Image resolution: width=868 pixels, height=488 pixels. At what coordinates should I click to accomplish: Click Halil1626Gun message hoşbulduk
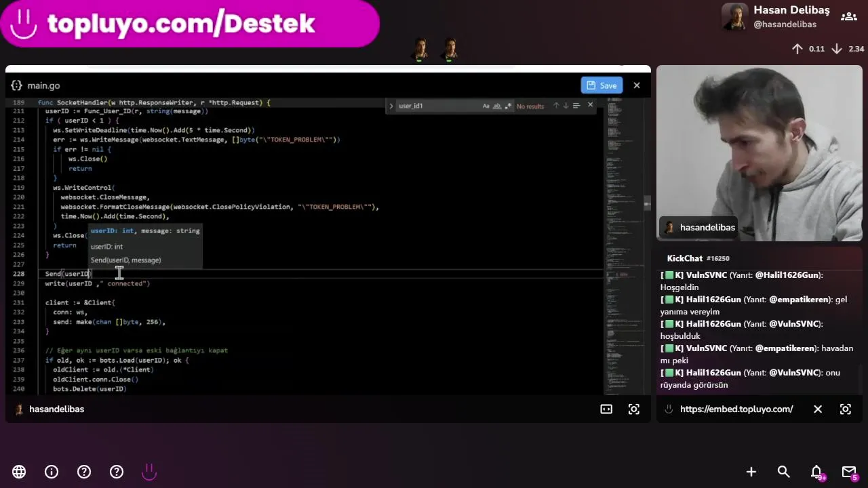[742, 330]
